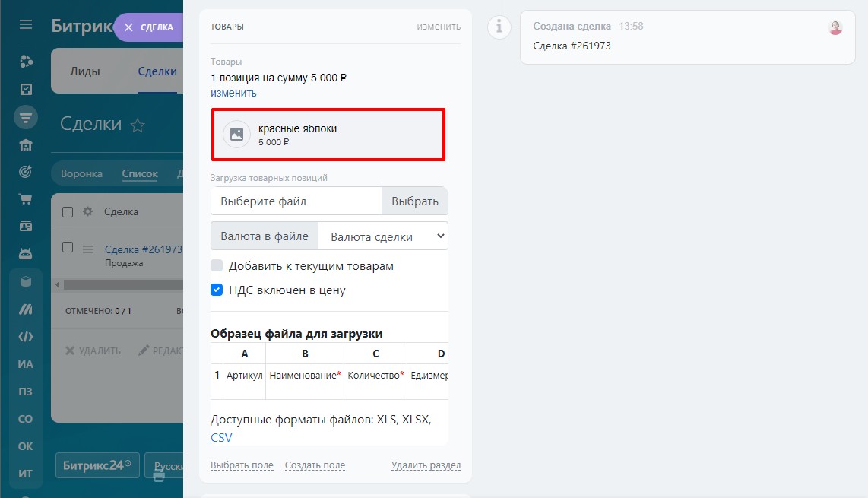
Task: Close the deal slider with X СДЕЛКА
Action: 148,27
